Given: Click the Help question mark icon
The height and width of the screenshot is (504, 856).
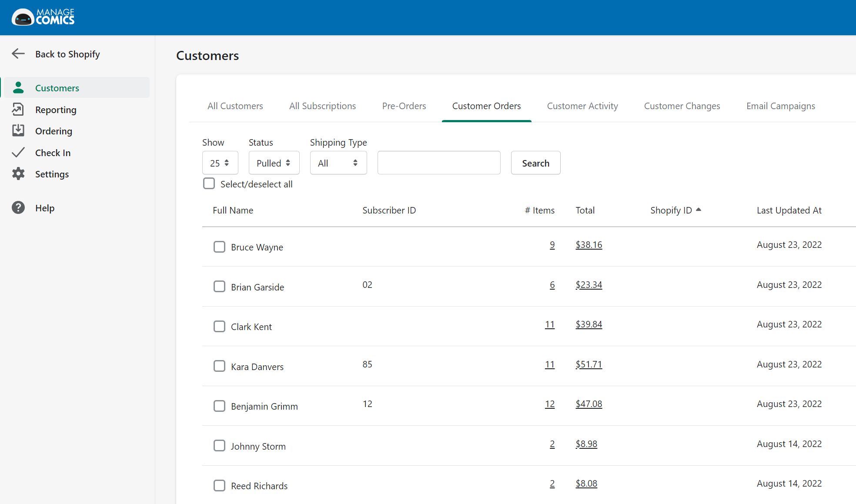Looking at the screenshot, I should [18, 208].
